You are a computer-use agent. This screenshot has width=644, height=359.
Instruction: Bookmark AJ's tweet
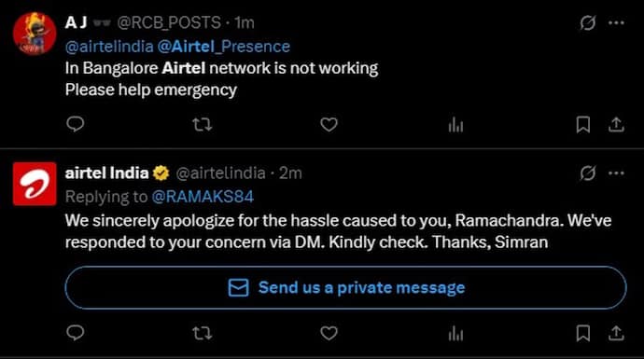[x=583, y=125]
